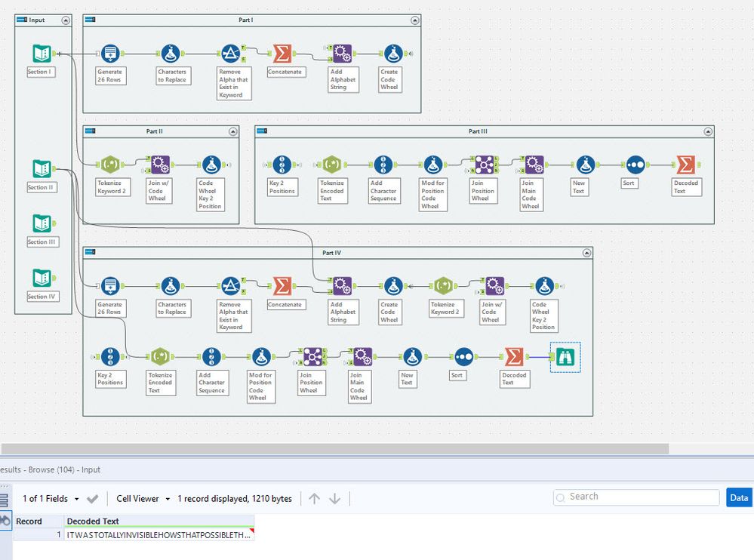Select the Section I text input tool
The height and width of the screenshot is (560, 754).
click(42, 54)
